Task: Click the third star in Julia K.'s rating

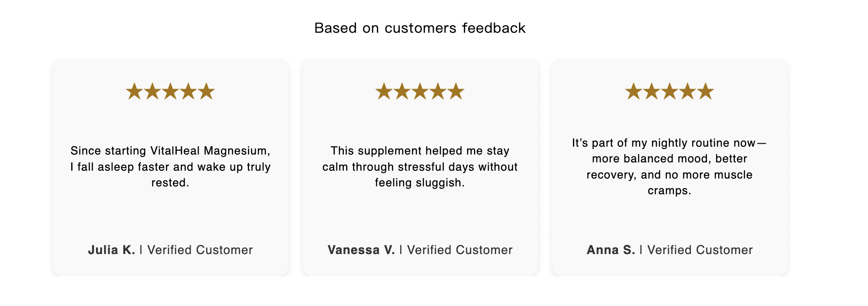Action: 170,92
